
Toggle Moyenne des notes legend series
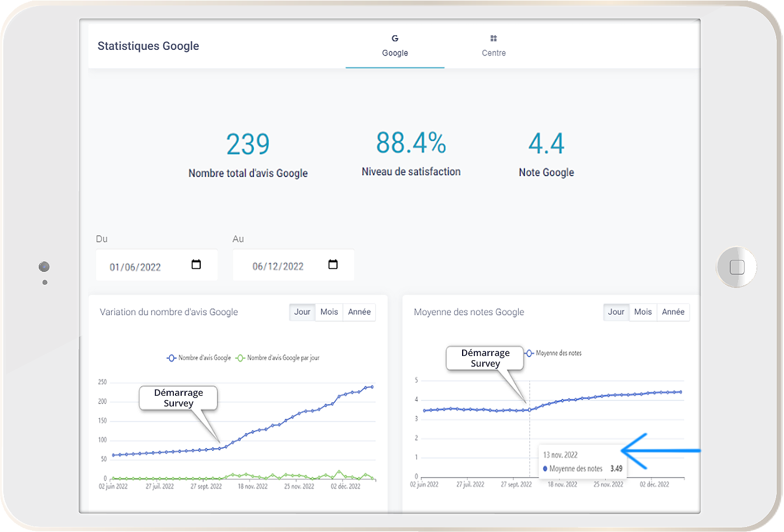tap(554, 353)
